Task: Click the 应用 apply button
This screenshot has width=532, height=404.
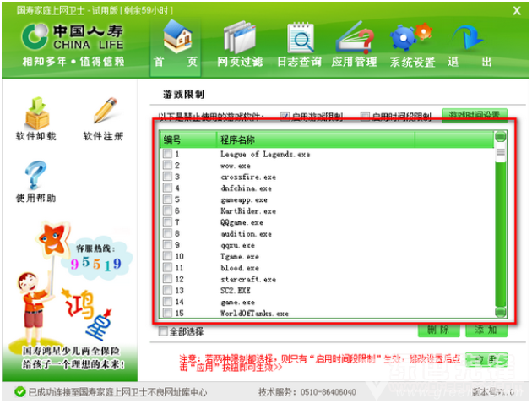Action: point(486,360)
